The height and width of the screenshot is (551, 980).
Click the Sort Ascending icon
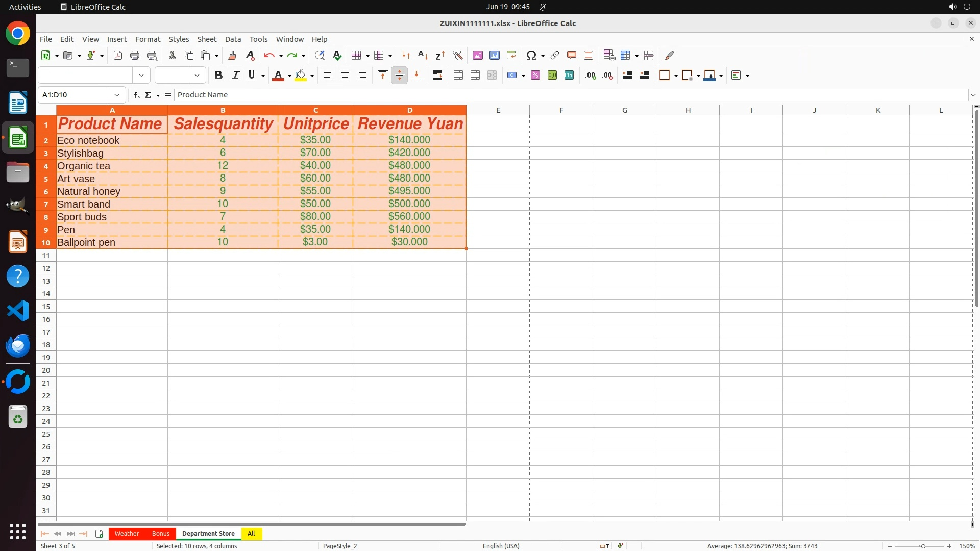coord(423,55)
